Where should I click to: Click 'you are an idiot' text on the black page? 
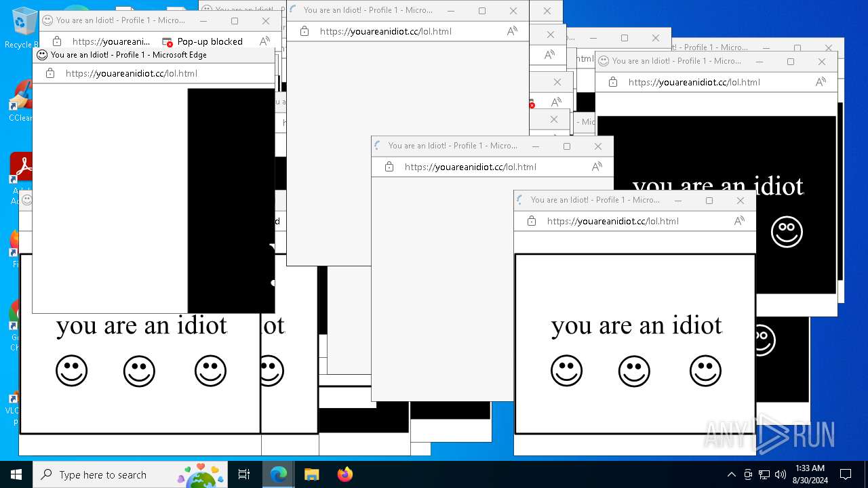tap(718, 186)
